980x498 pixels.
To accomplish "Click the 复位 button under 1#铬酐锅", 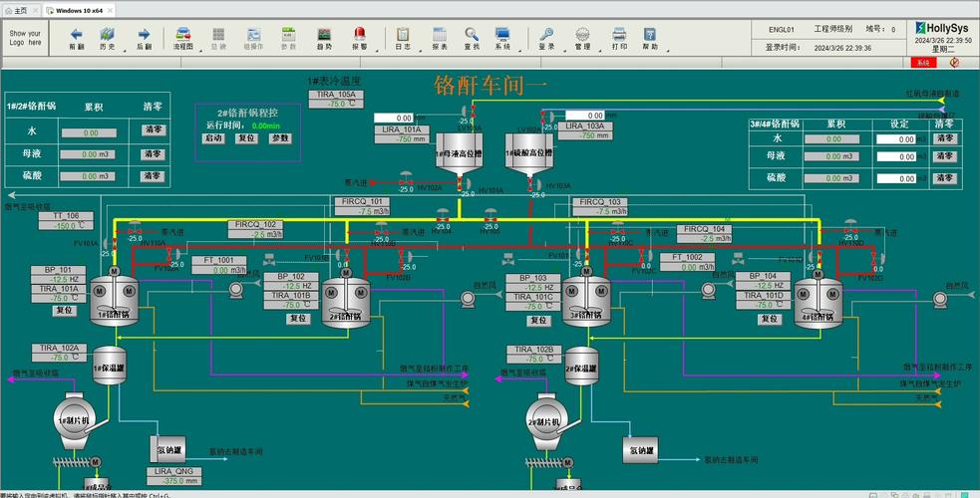I will [x=65, y=311].
